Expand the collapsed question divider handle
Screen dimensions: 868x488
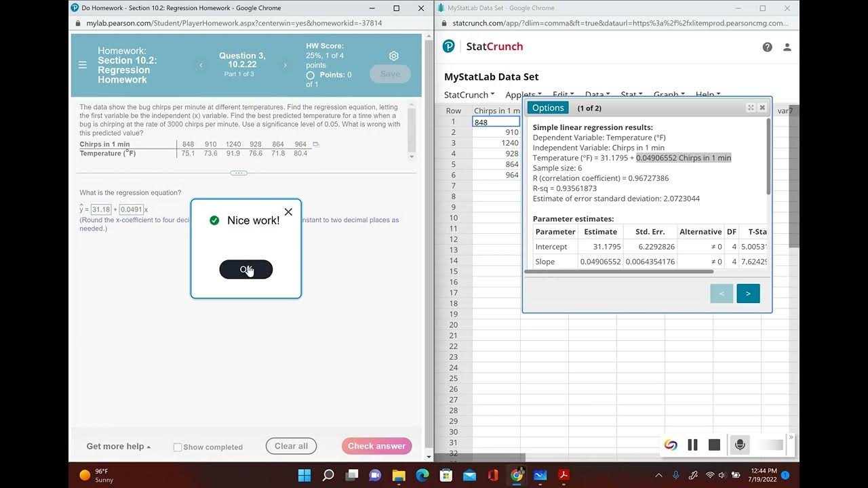(x=239, y=173)
